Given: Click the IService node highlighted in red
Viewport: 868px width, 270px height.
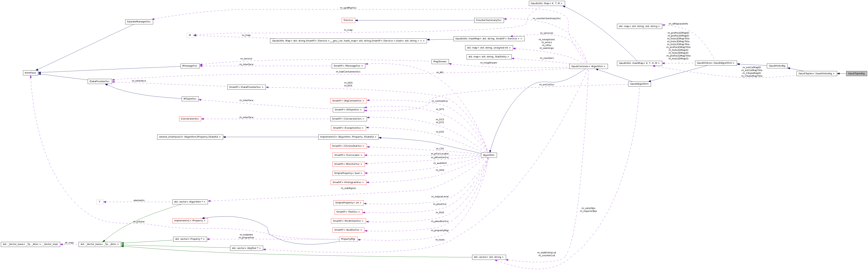Looking at the screenshot, I should 348,20.
